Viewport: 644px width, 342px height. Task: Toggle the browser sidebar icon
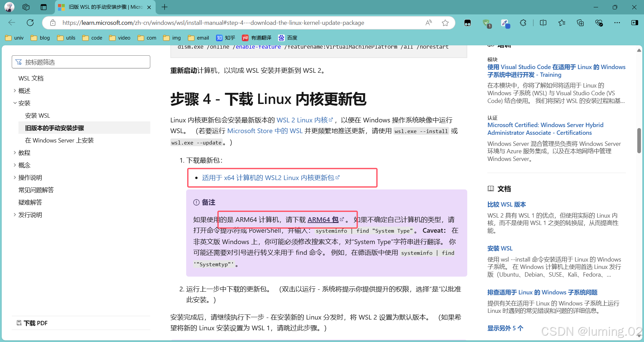pos(635,23)
